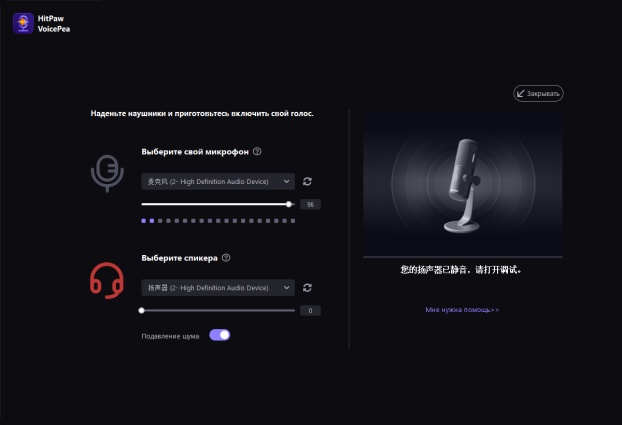This screenshot has height=425, width=622.
Task: Click the red headphones icon
Action: (x=107, y=280)
